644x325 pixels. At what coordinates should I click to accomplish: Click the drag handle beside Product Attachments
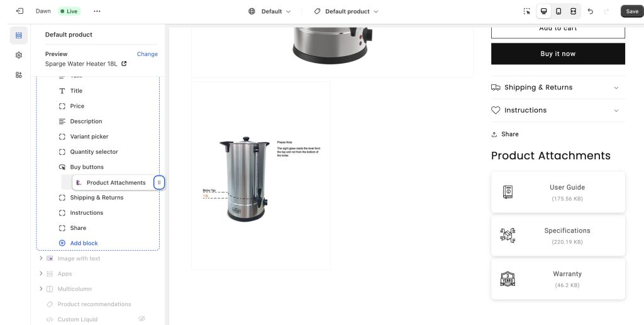tap(159, 183)
